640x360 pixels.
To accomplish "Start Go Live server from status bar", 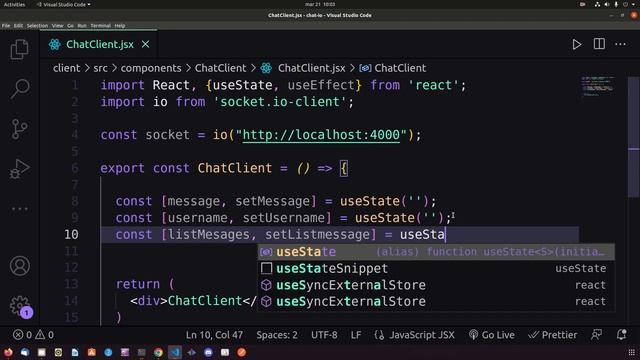I will (x=491, y=335).
